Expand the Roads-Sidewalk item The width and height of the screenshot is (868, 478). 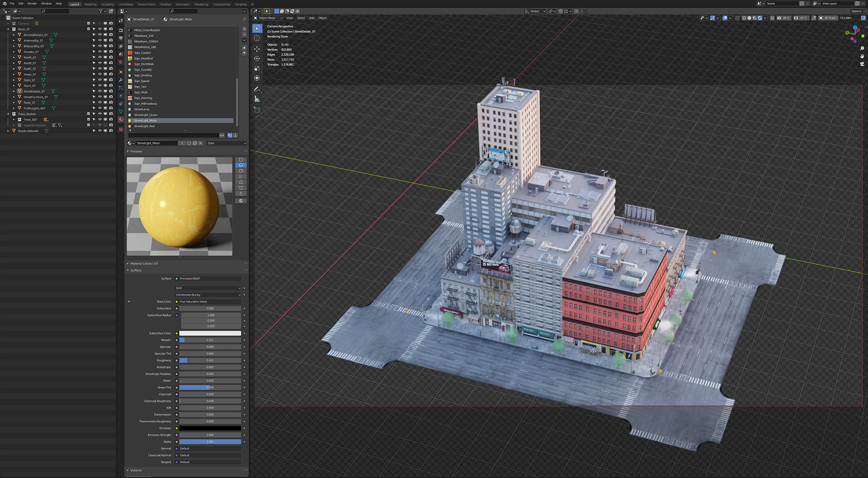[8, 131]
